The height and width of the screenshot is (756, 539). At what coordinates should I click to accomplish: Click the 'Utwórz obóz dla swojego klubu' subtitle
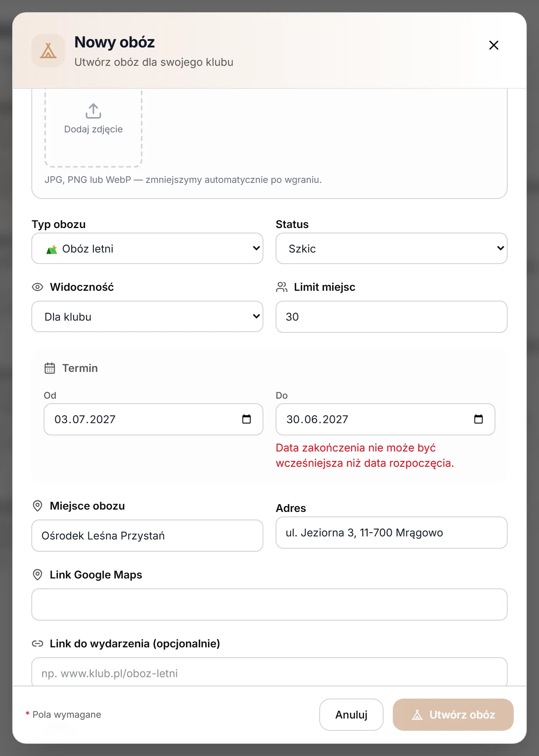(154, 62)
